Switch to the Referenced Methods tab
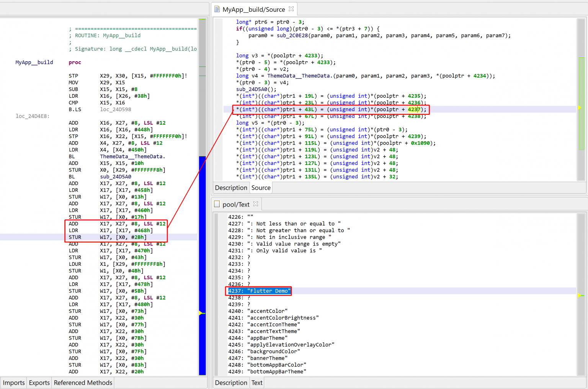The image size is (588, 389). [x=83, y=382]
